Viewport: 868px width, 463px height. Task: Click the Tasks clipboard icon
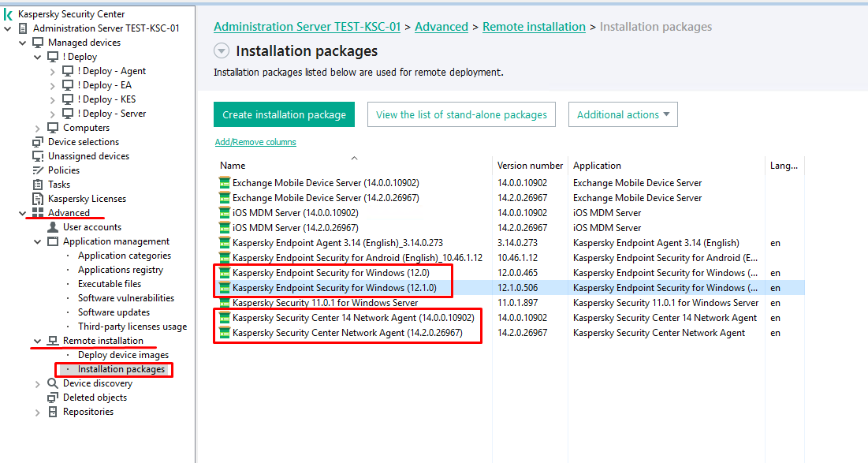tap(38, 185)
